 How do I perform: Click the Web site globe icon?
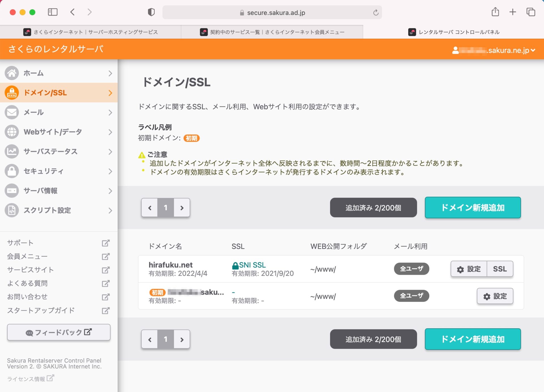pos(12,132)
